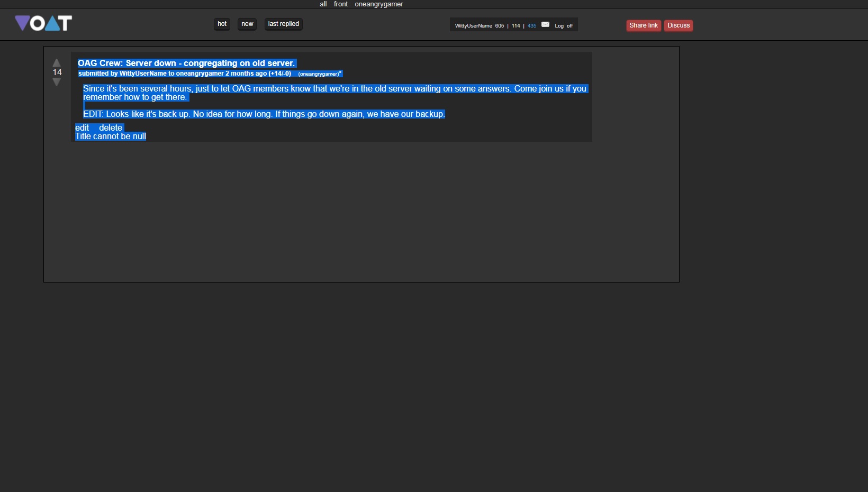Click the 'Title cannot be null' message
The width and height of the screenshot is (868, 492).
coord(111,136)
